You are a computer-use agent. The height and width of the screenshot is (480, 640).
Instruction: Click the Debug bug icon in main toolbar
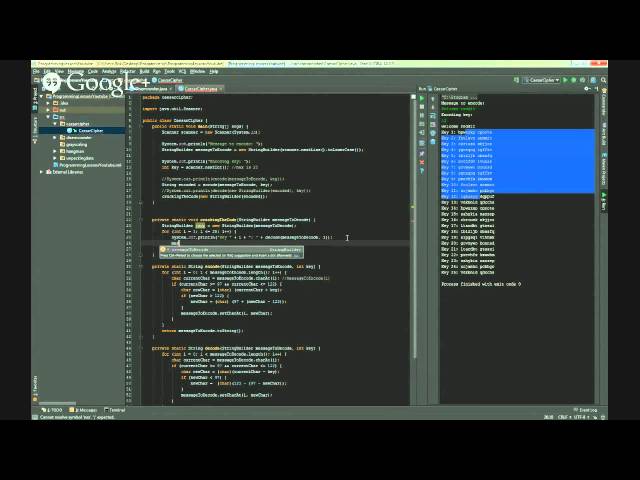click(574, 80)
